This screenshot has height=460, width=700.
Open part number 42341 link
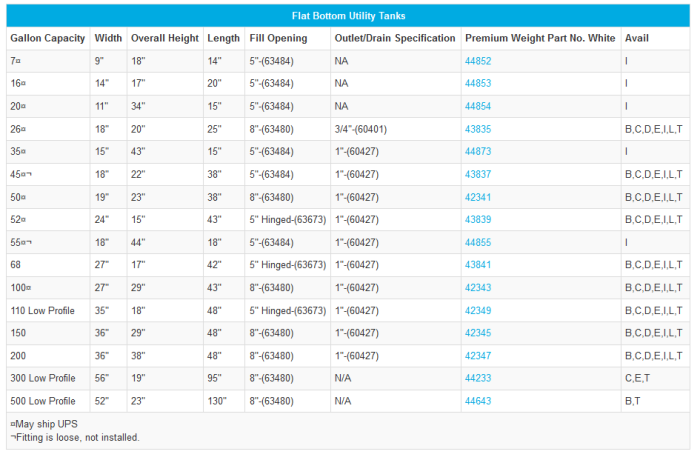tap(478, 197)
